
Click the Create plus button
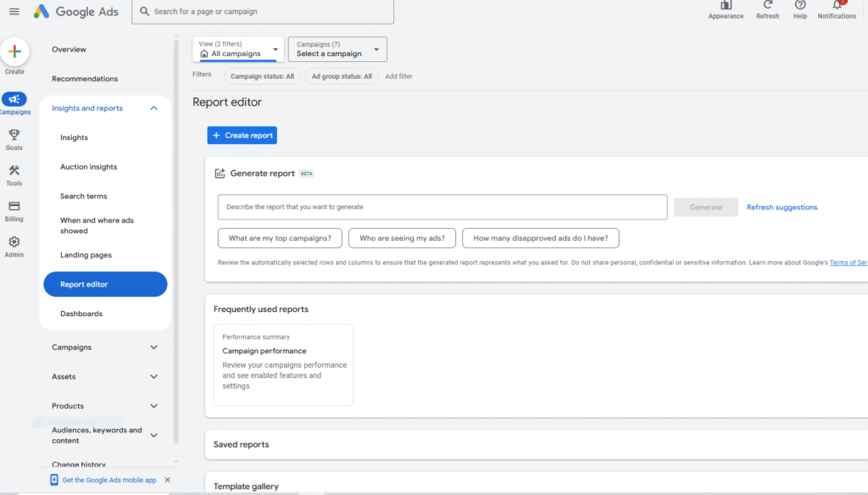(x=14, y=52)
